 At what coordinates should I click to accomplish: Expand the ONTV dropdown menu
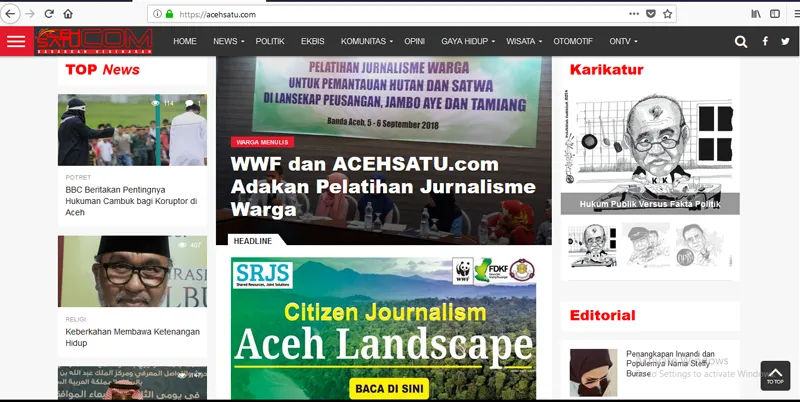[623, 41]
